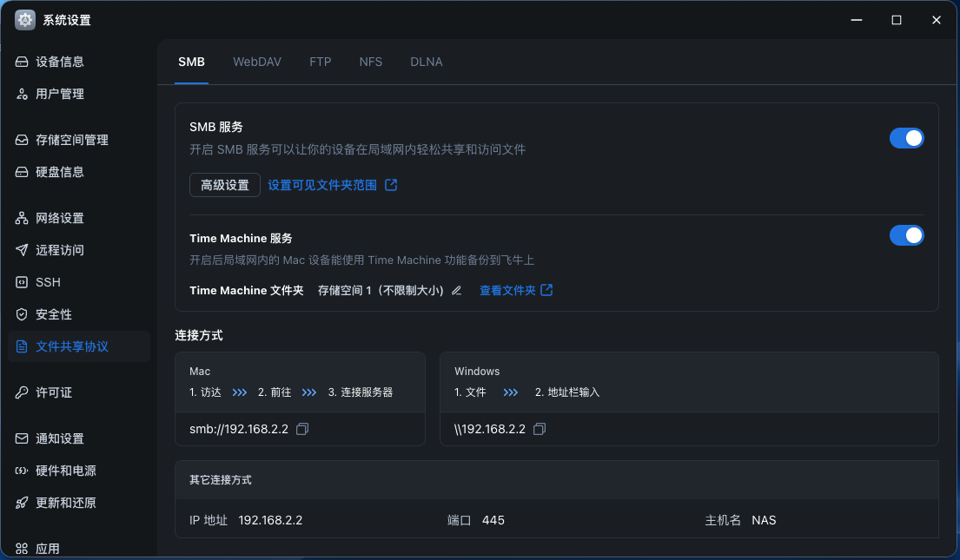Open the 查看文件夹 link
This screenshot has width=960, height=560.
pos(507,290)
